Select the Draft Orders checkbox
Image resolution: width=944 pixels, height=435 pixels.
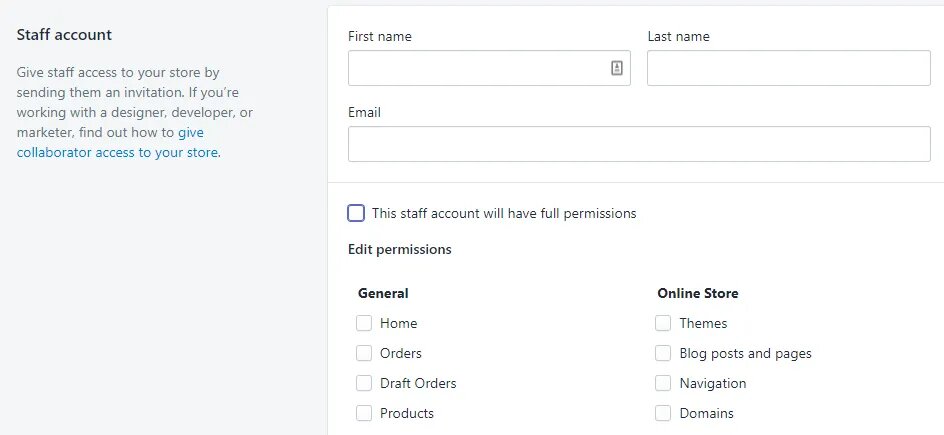click(364, 383)
